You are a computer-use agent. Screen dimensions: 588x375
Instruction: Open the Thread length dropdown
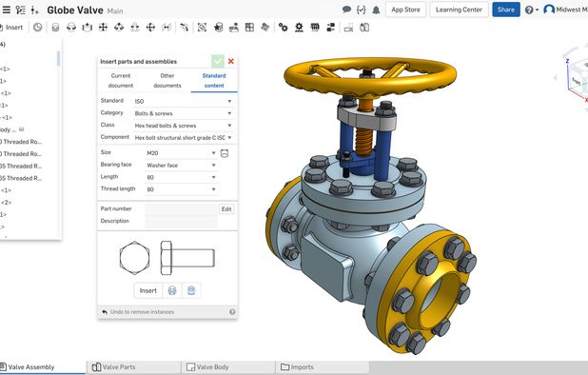182,189
